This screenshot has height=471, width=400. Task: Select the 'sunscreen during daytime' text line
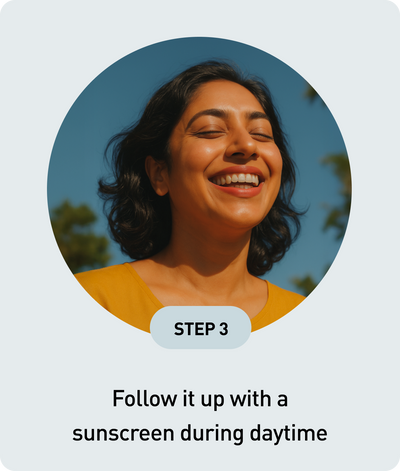tap(200, 434)
